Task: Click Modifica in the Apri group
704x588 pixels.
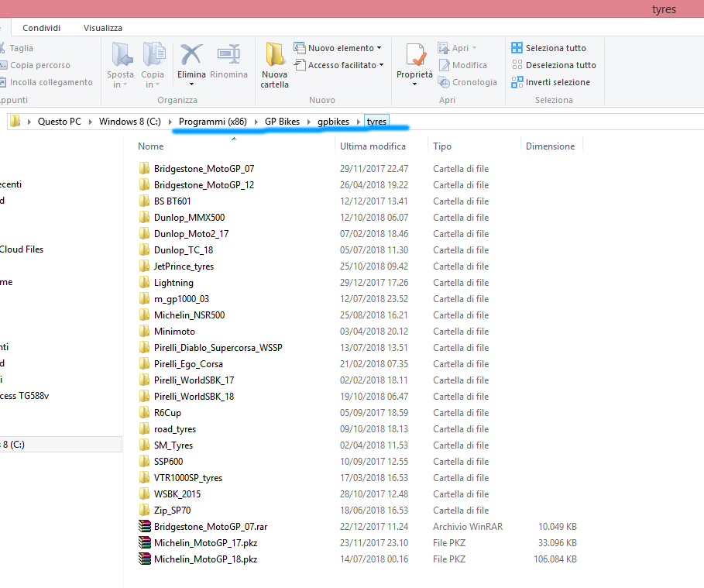Action: coord(463,64)
